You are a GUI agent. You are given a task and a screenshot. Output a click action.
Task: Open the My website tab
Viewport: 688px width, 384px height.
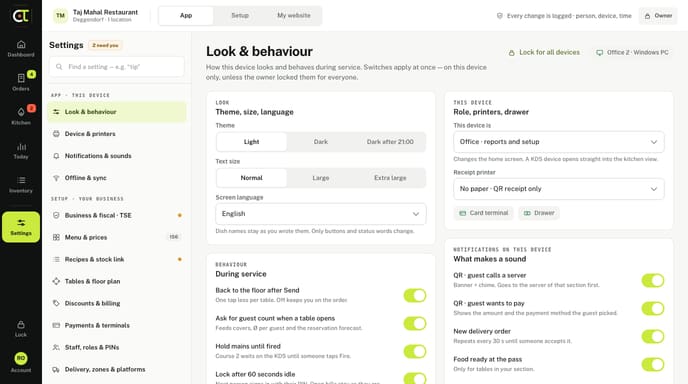(x=294, y=16)
